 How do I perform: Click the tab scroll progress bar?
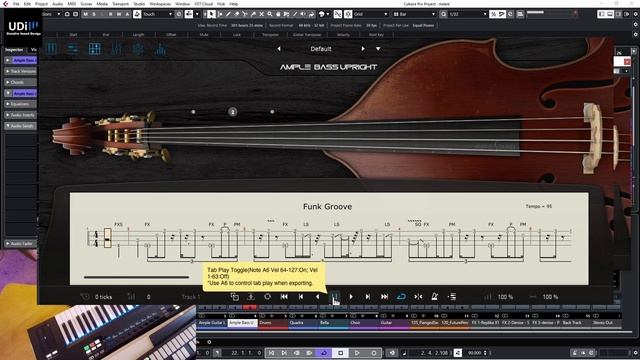tap(136, 277)
